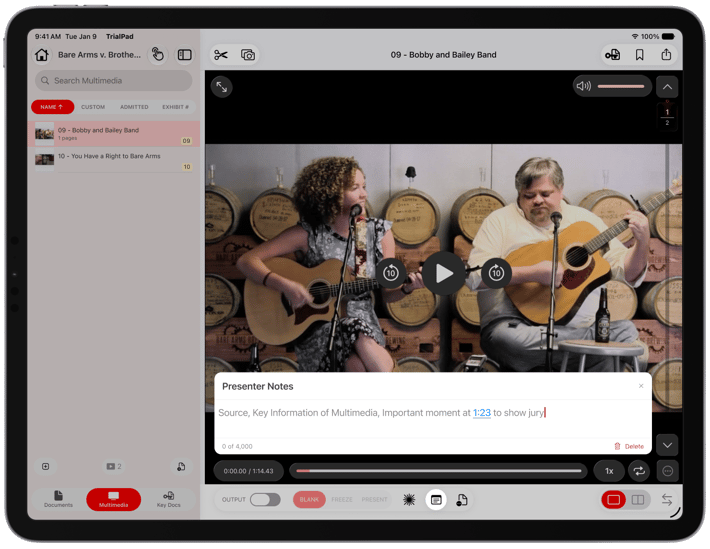Viewport: 710px width, 549px height.
Task: Bookmark the current multimedia file
Action: 639,55
